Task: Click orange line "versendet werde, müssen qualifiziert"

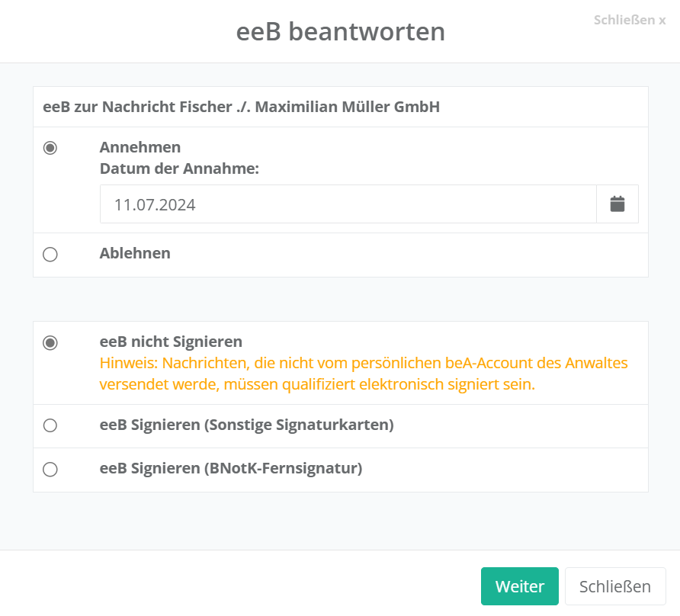Action: point(317,384)
